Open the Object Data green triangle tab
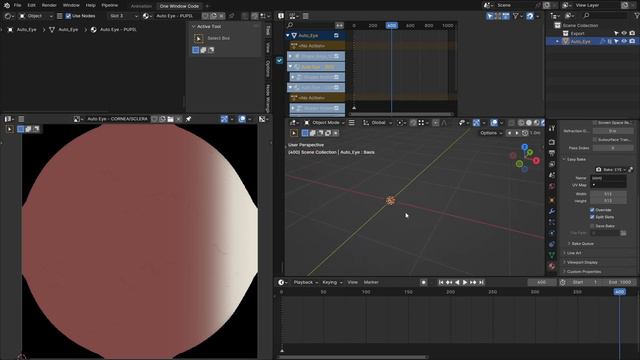Viewport: 640px width, 360px height. 552,255
